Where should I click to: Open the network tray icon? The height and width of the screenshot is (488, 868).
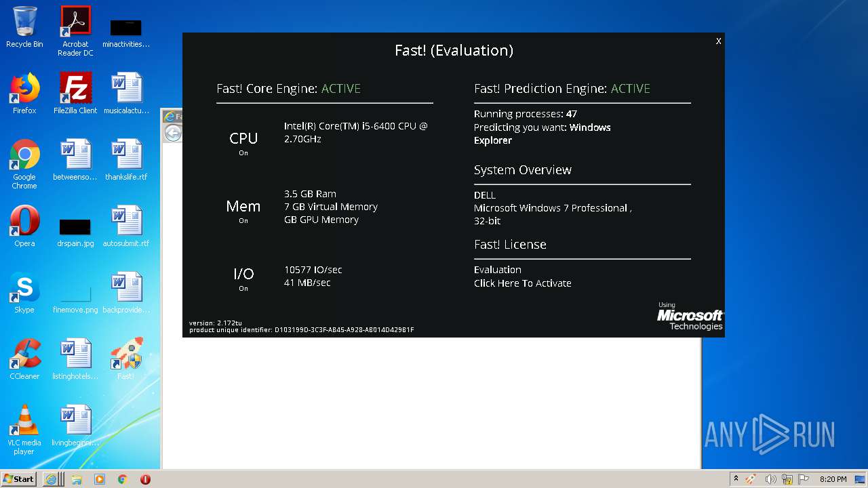[x=787, y=479]
